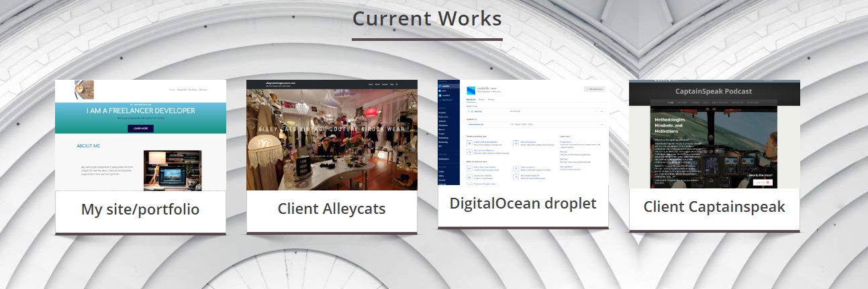Click the Client Alleycats caption
The width and height of the screenshot is (868, 289).
(332, 209)
